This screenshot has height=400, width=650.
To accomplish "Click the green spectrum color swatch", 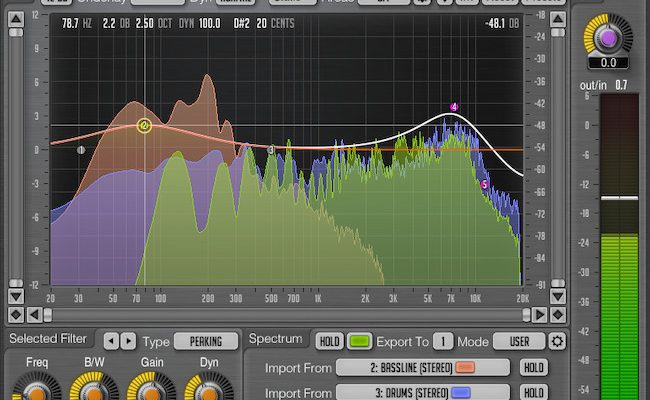I will tap(359, 341).
